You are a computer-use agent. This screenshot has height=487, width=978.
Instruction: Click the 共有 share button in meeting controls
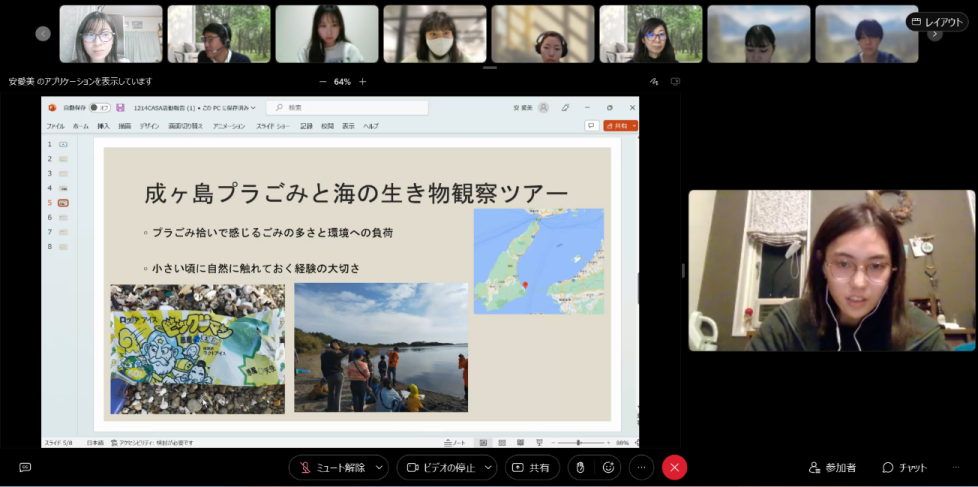[x=532, y=468]
